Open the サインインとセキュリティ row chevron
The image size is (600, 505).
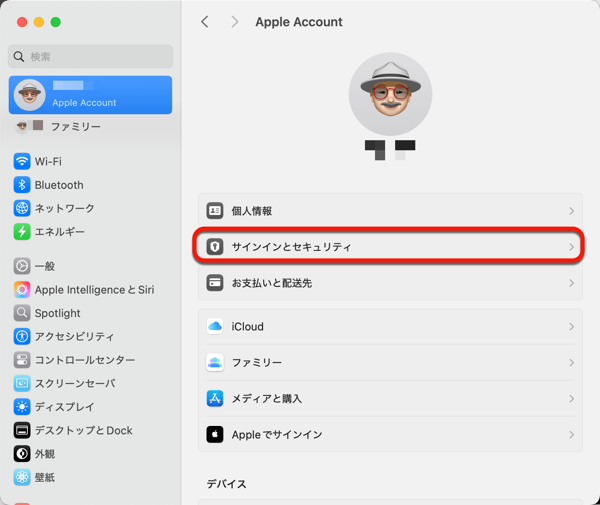(x=571, y=247)
